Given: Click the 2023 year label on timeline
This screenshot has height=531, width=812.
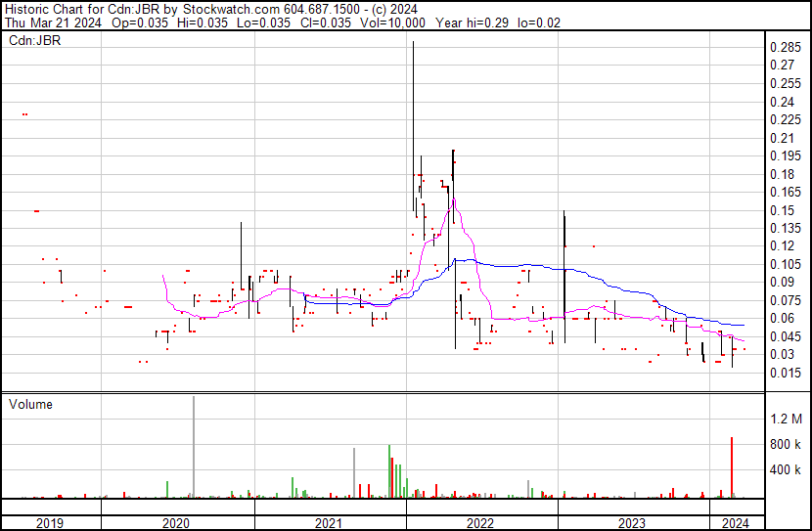Looking at the screenshot, I should (x=632, y=523).
